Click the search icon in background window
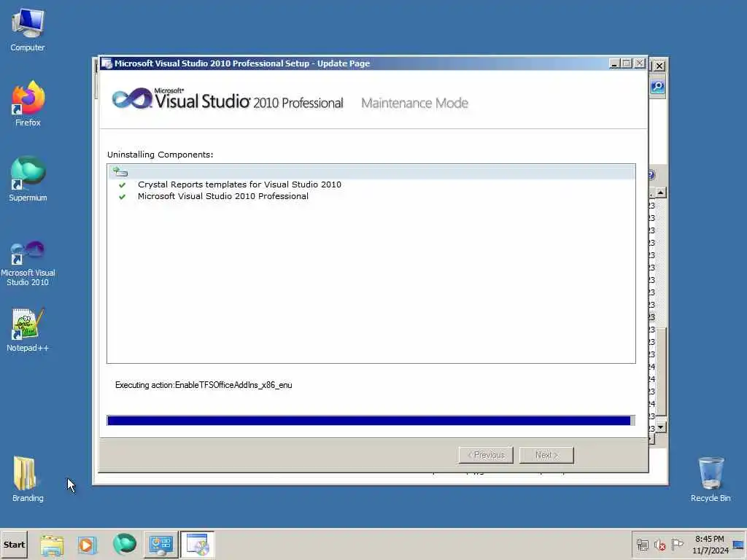The width and height of the screenshot is (747, 560). [658, 87]
